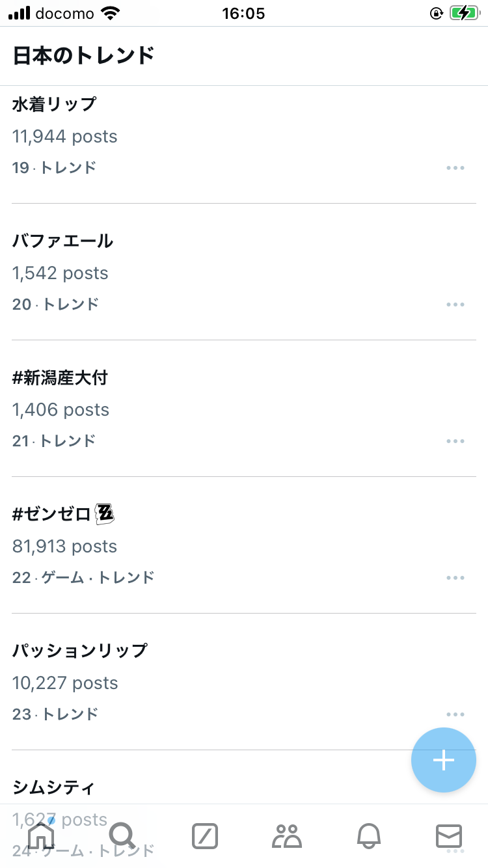Screen dimensions: 488x868
Task: Open the バファエール trend
Action: pos(62,241)
